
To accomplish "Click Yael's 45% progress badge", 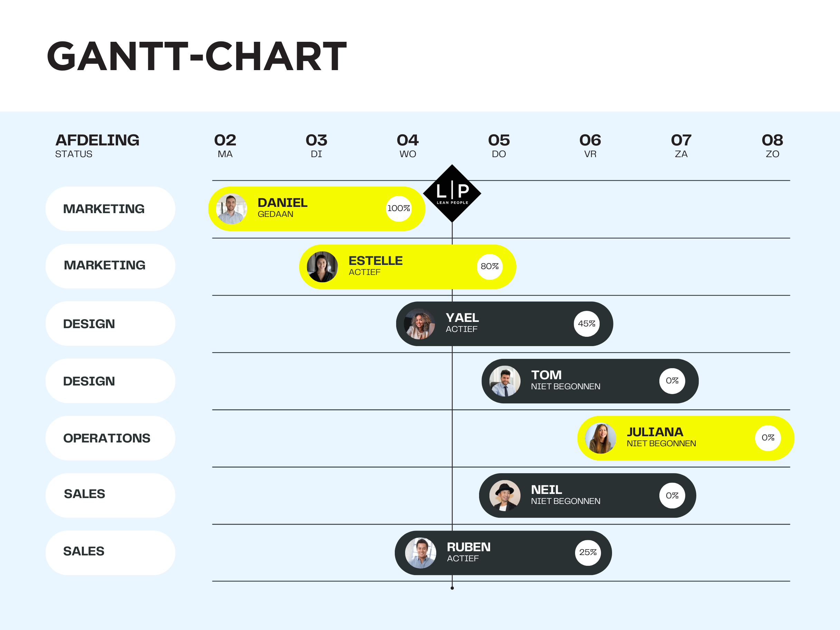I will (586, 324).
